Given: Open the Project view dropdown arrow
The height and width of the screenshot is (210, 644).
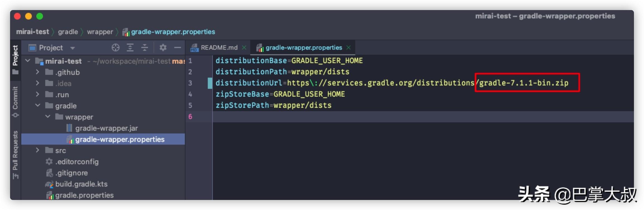Looking at the screenshot, I should pyautogui.click(x=73, y=48).
